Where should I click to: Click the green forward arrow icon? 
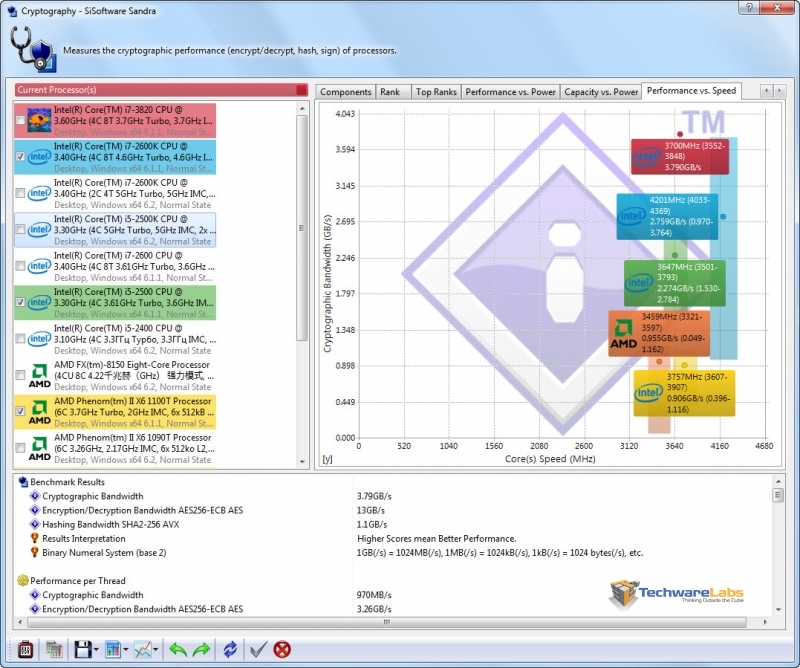202,649
